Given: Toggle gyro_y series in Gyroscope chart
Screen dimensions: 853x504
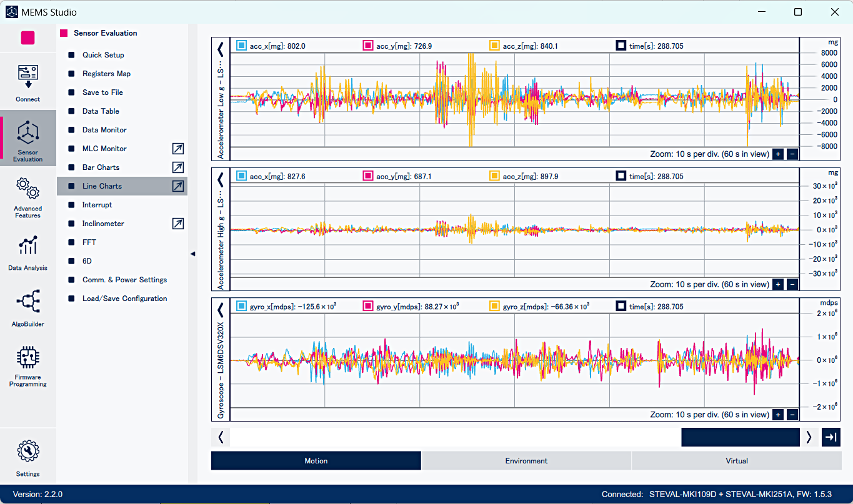Looking at the screenshot, I should pos(368,307).
